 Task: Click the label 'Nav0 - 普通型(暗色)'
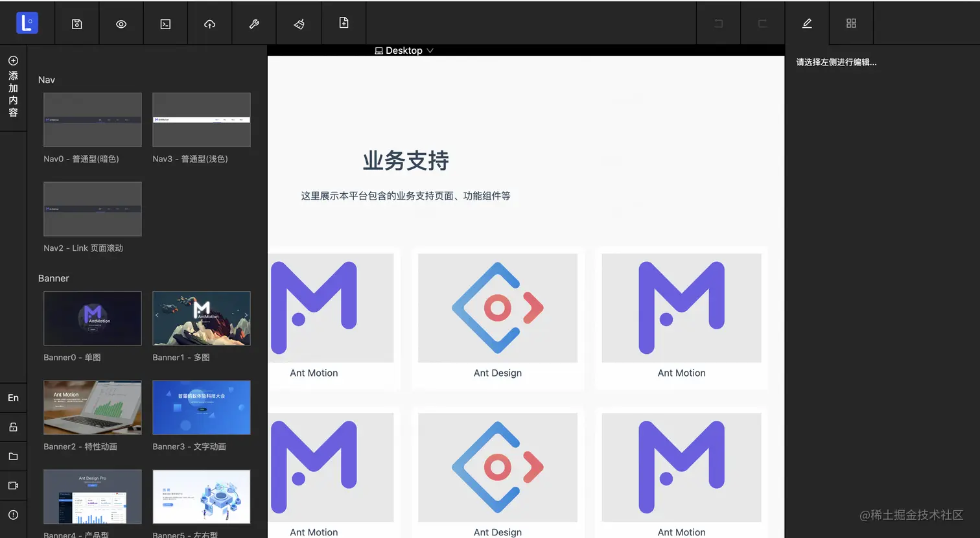click(x=81, y=159)
